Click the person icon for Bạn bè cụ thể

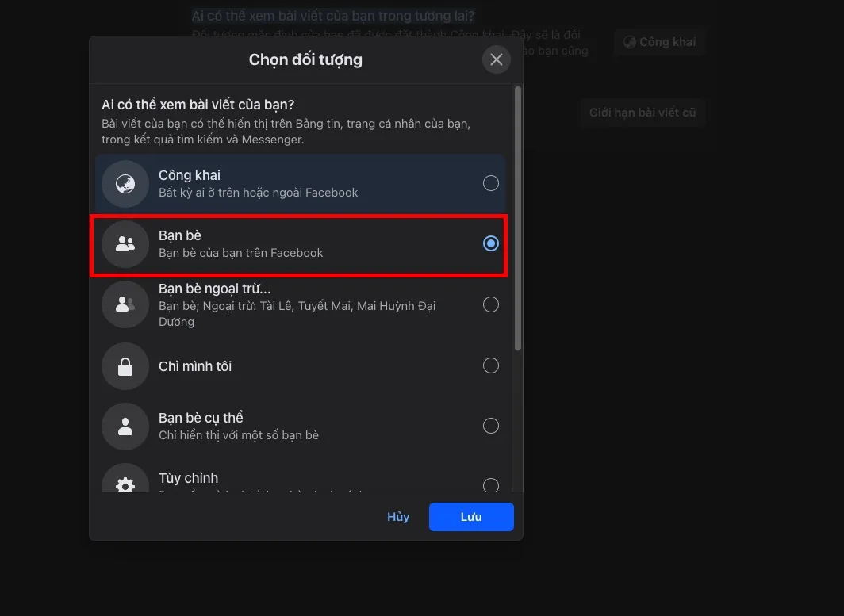[x=125, y=427]
